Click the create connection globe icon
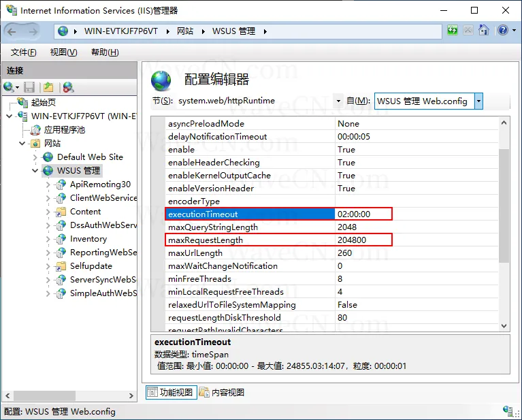The height and width of the screenshot is (420, 522). [x=9, y=87]
